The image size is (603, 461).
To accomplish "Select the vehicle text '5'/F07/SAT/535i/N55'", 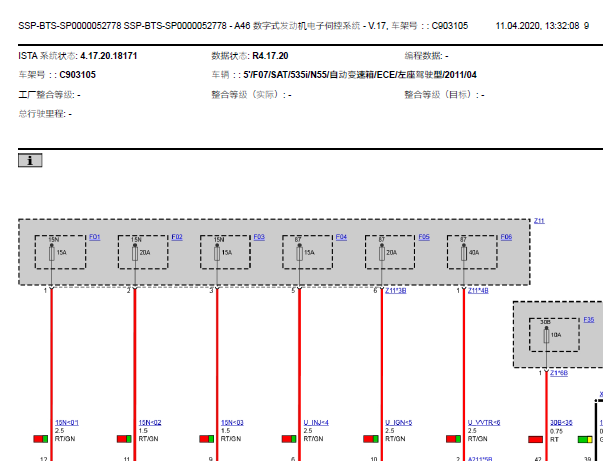I will [285, 75].
